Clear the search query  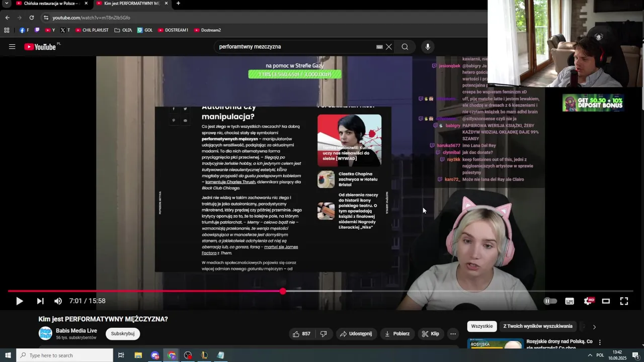[389, 47]
